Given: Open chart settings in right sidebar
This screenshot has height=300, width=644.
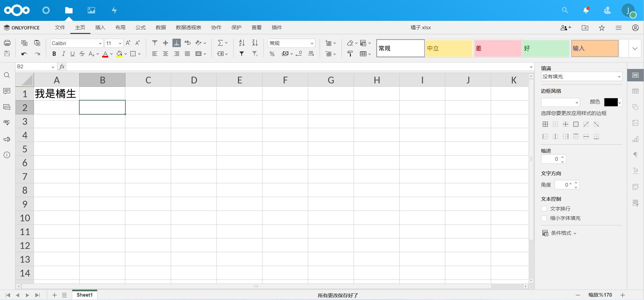Looking at the screenshot, I should [635, 139].
